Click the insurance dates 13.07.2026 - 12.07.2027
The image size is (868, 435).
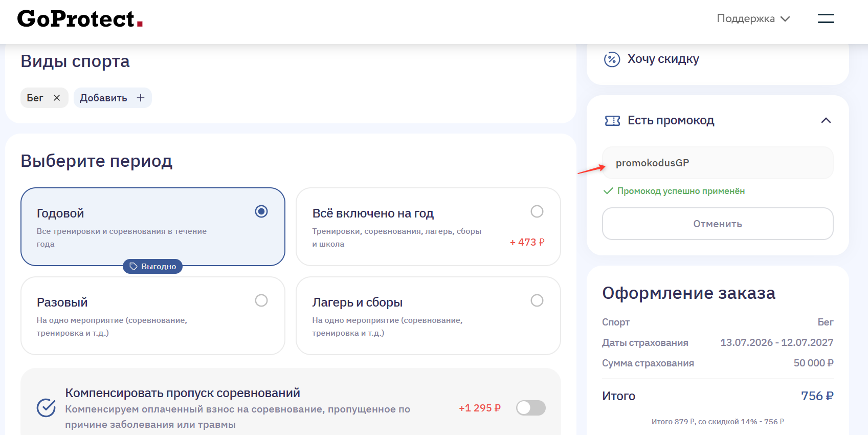[776, 342]
